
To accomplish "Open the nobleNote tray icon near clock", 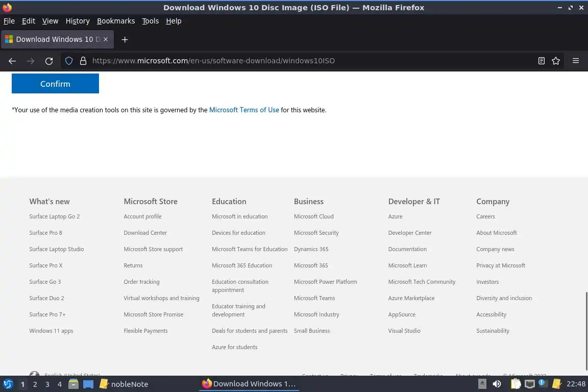I will (557, 384).
